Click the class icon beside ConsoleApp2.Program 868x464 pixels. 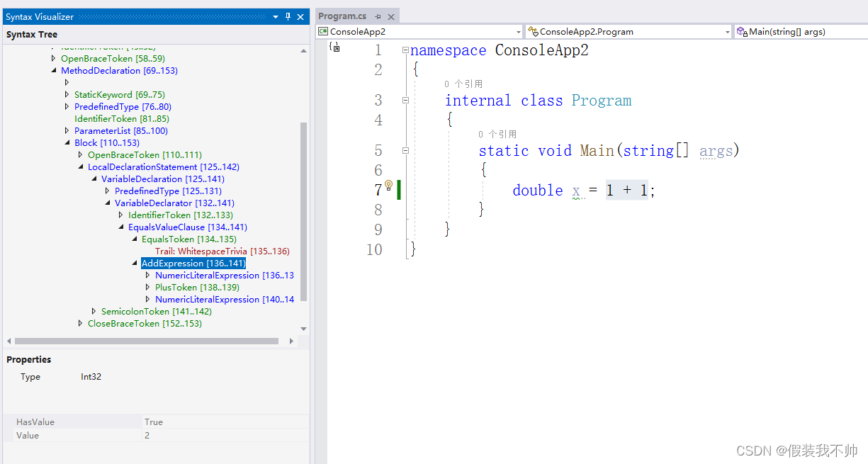click(532, 31)
